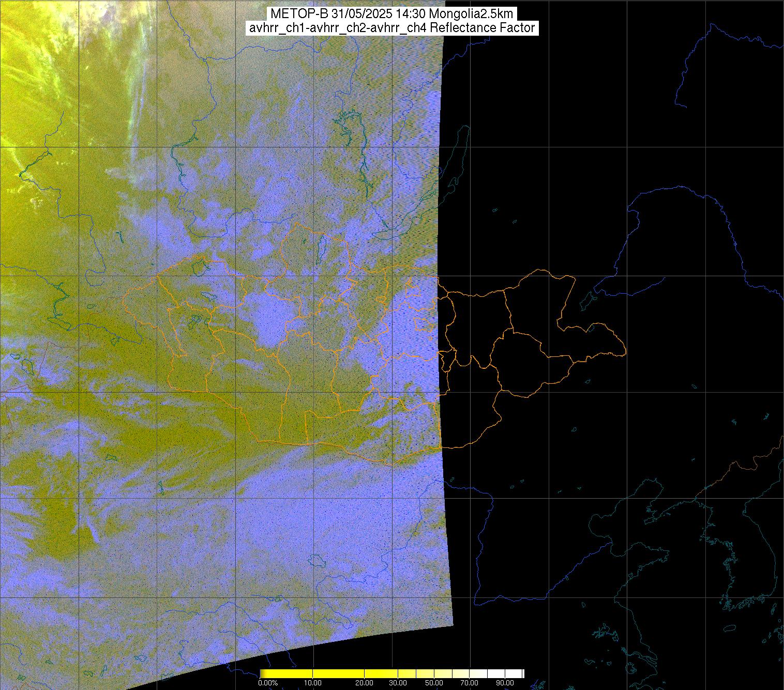Click the yellow-to-white reflectance color scale bar

392,673
